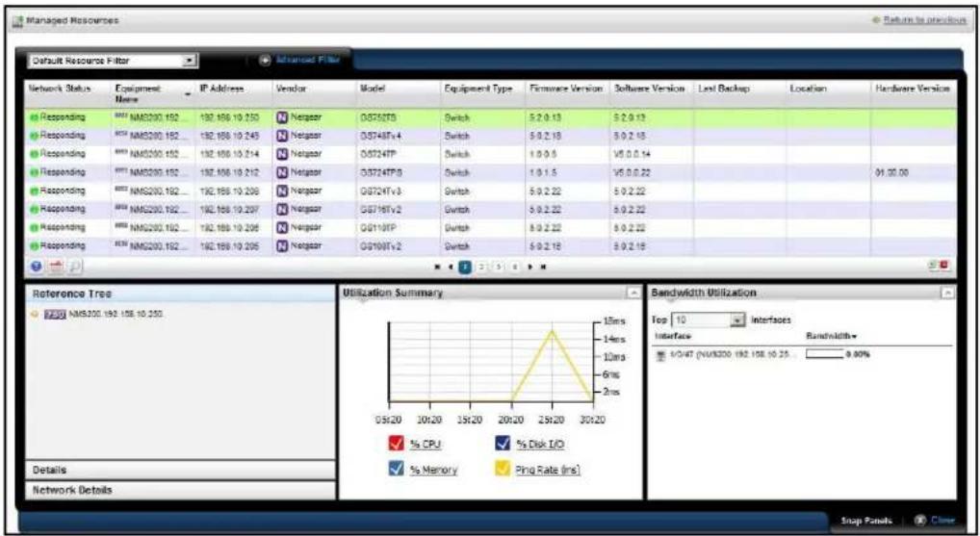Click the Advanced Filter plus icon
This screenshot has height=536, width=980.
click(x=265, y=60)
